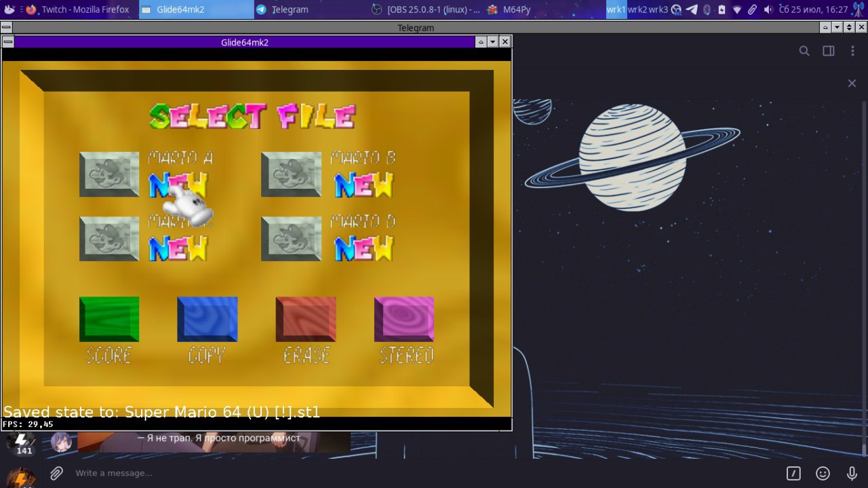Toggle Telegram side panel icon
The image size is (868, 488).
point(828,51)
